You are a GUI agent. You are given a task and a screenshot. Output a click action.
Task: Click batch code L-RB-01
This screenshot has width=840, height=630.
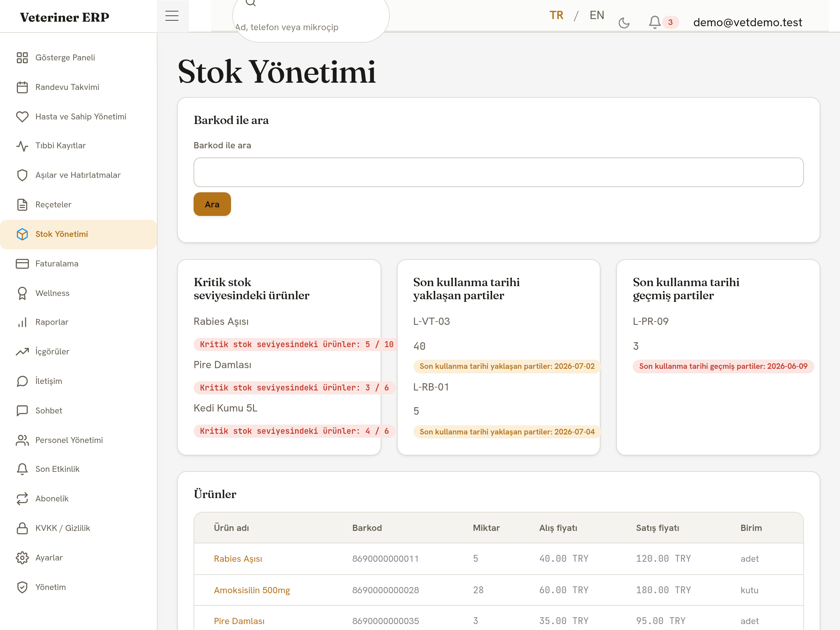click(431, 387)
